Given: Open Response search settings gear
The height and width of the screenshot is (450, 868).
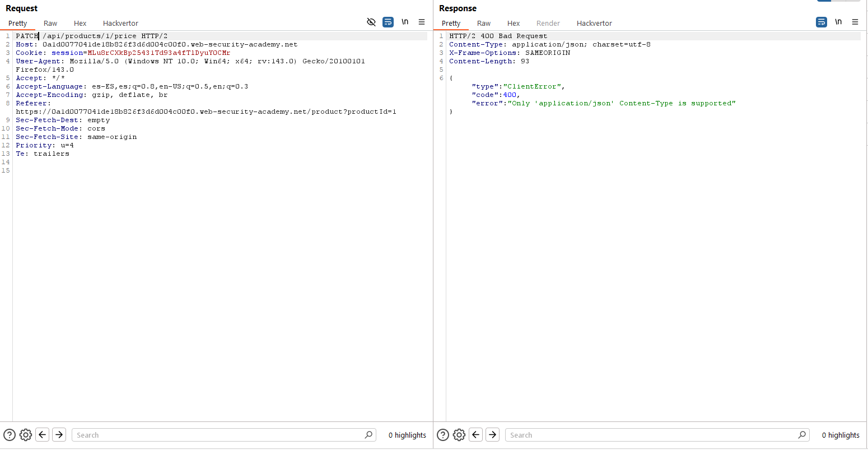Looking at the screenshot, I should click(x=459, y=435).
